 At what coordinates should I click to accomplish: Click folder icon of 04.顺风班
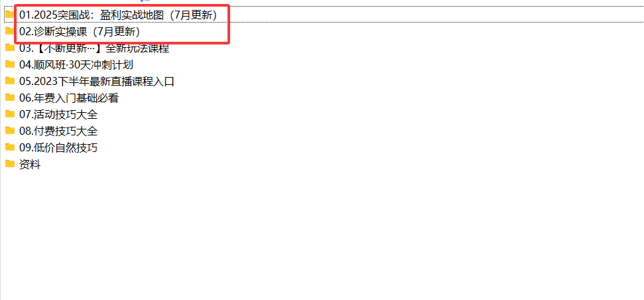coord(10,64)
